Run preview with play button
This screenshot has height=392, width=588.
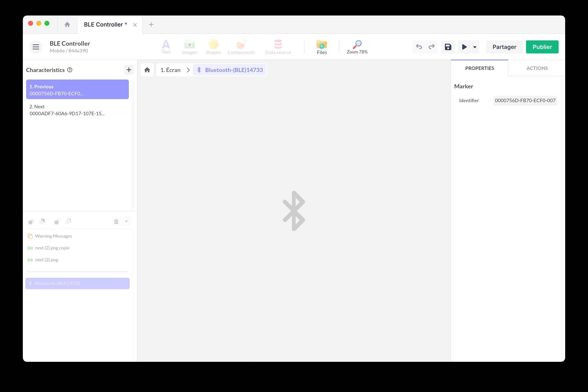(x=464, y=47)
